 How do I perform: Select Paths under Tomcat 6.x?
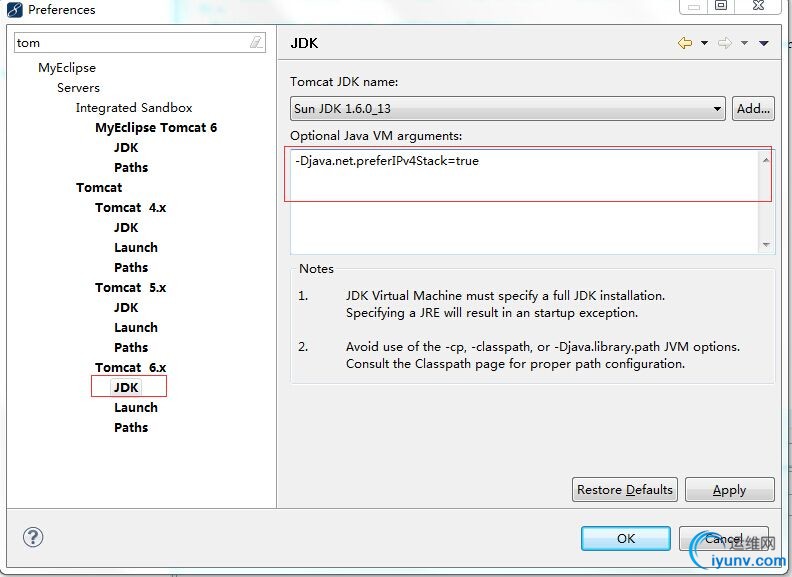coord(131,427)
